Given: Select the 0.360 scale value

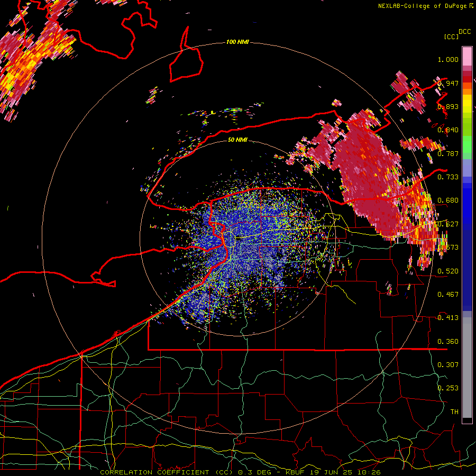Looking at the screenshot, I should [448, 342].
